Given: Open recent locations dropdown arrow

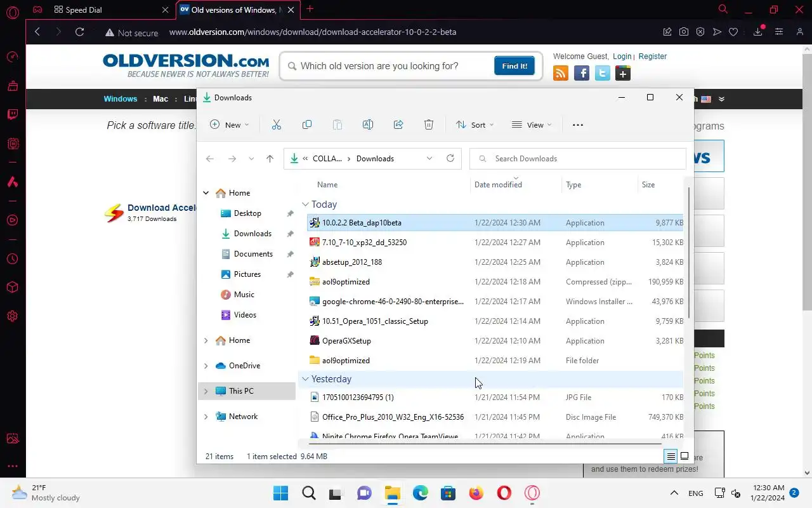Looking at the screenshot, I should (251, 159).
